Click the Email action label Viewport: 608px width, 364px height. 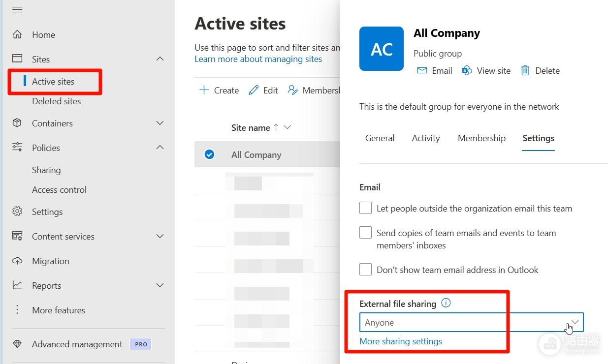point(442,71)
